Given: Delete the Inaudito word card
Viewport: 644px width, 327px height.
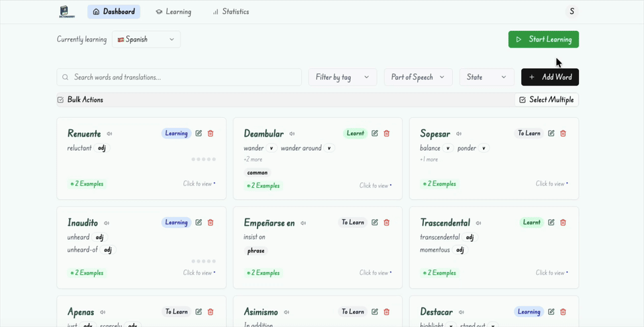Looking at the screenshot, I should coord(211,222).
